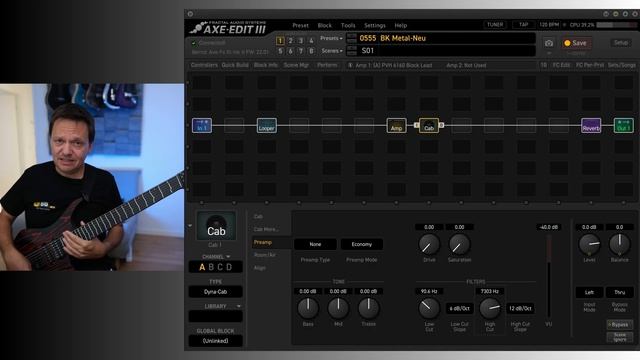The width and height of the screenshot is (640, 360).
Task: Open the Perform view
Action: (327, 65)
